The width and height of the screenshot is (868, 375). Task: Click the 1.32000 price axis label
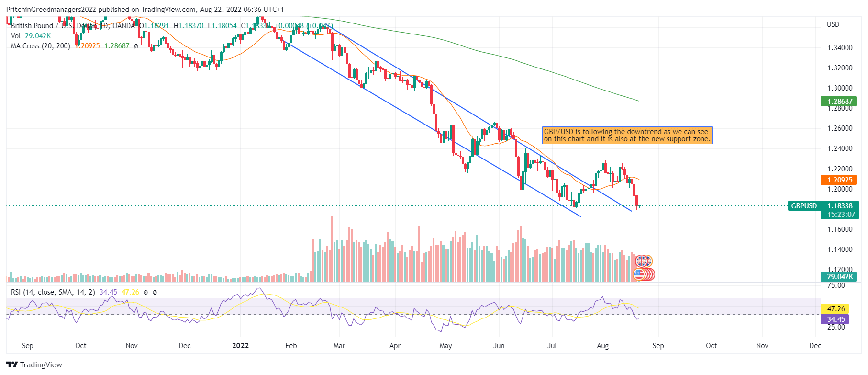(x=840, y=68)
